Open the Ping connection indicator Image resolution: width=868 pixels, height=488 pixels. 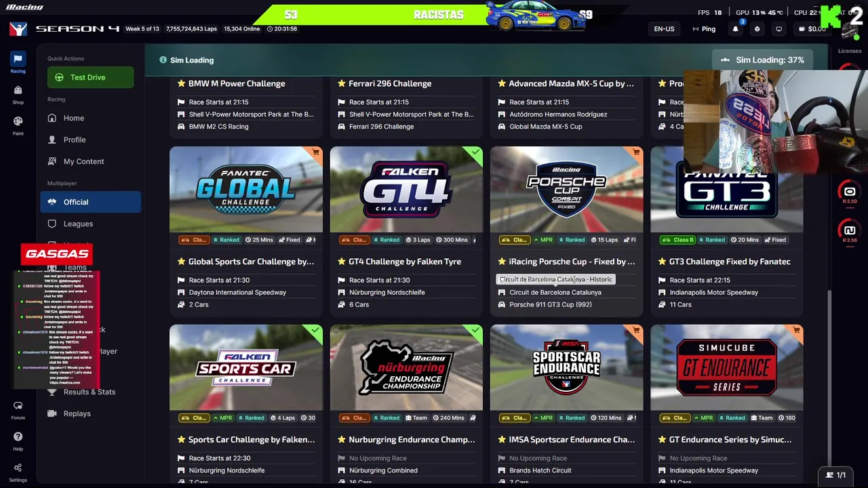click(x=704, y=29)
